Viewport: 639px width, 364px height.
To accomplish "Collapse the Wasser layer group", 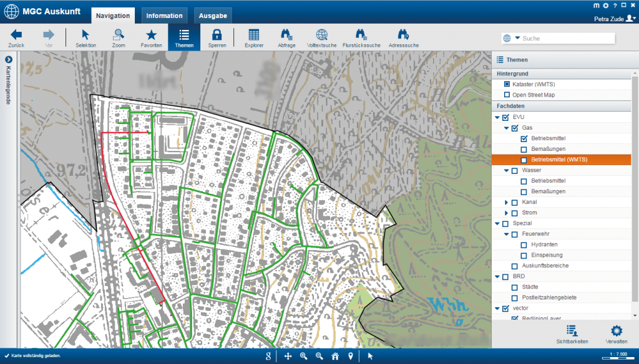I will tap(506, 170).
